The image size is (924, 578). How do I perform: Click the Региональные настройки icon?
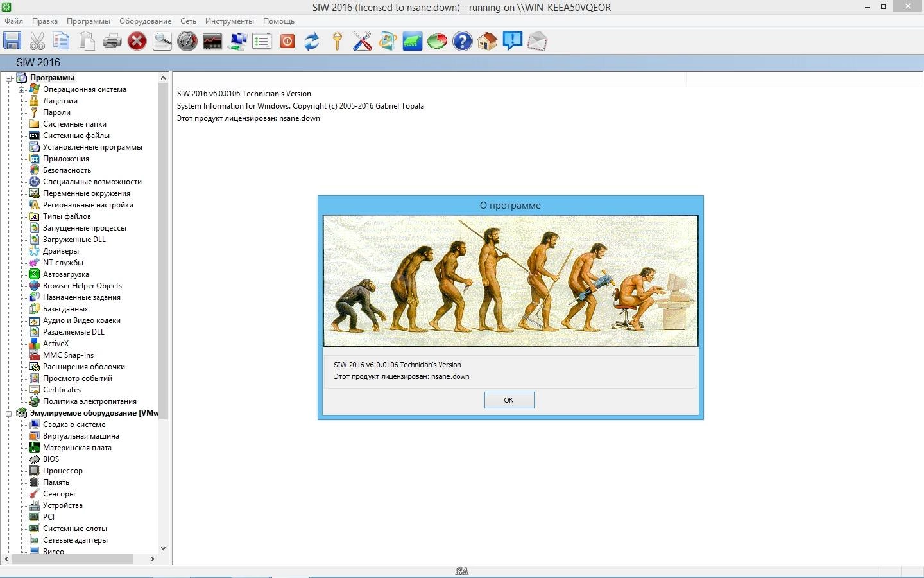point(34,205)
